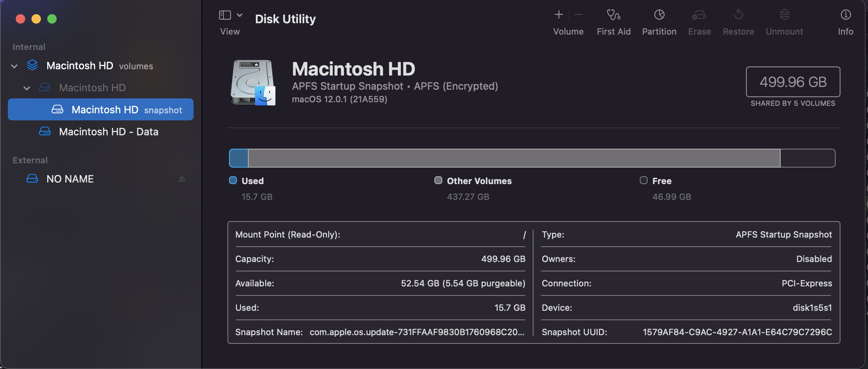Click the SHARED BY 5 VOLUMES label

[793, 103]
